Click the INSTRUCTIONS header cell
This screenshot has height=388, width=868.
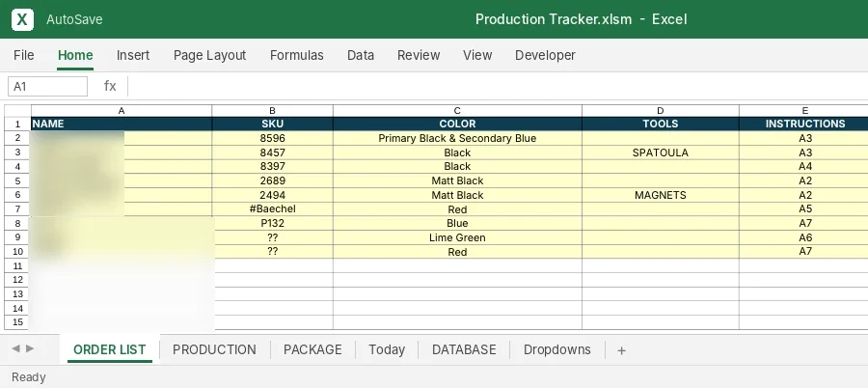coord(804,124)
